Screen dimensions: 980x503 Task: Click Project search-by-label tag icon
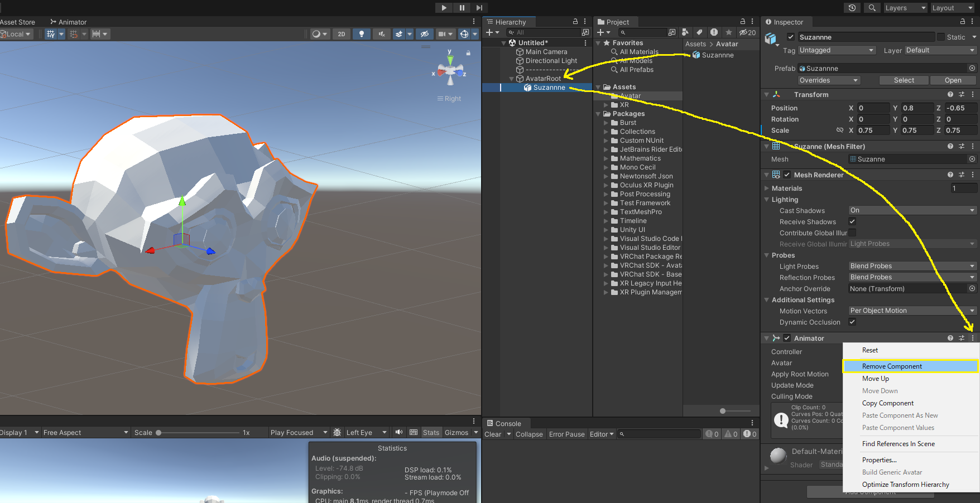click(x=699, y=32)
